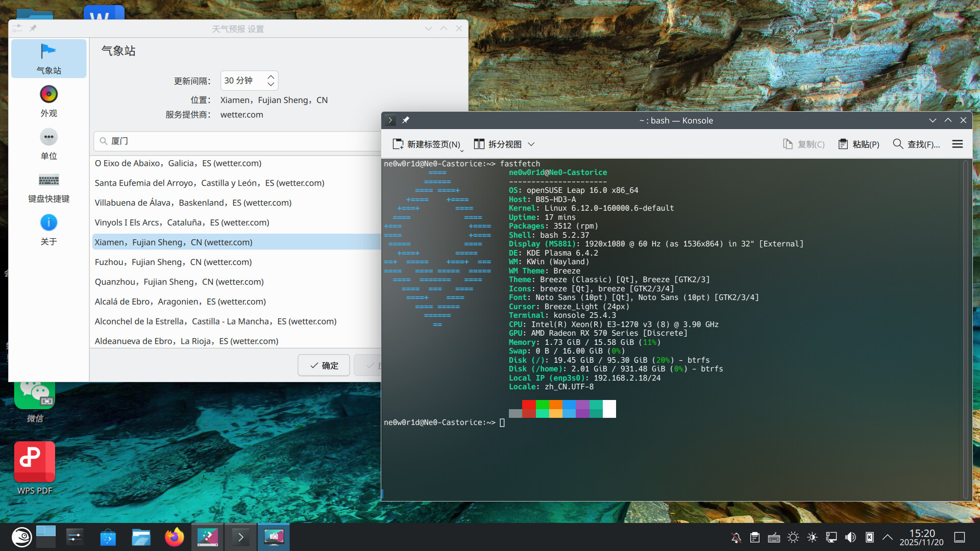Open the 查找 find tool in Konsole
Image resolution: width=980 pixels, height=551 pixels.
click(x=916, y=144)
